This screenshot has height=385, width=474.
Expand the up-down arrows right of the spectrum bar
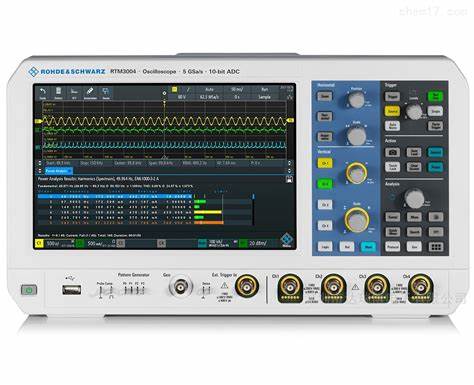pos(289,163)
